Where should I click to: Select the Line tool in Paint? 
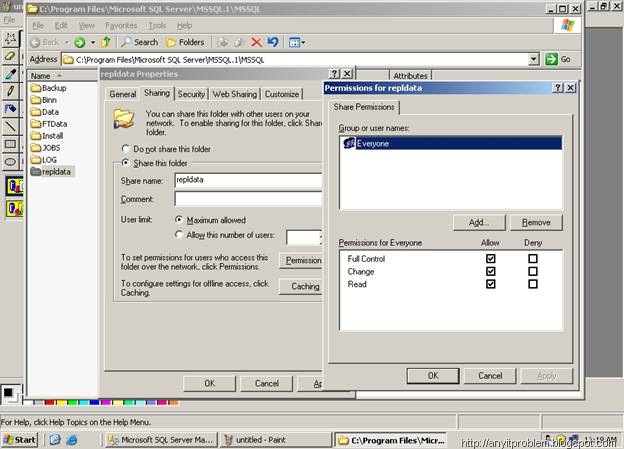pos(10,127)
